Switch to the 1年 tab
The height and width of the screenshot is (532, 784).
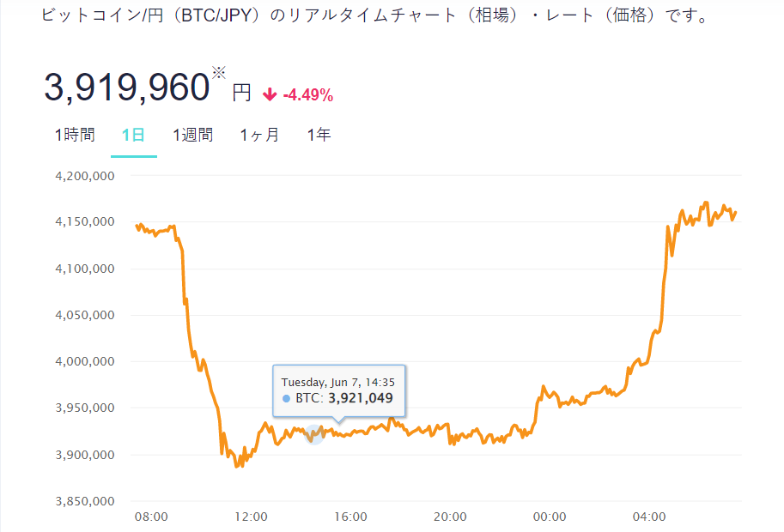(319, 135)
